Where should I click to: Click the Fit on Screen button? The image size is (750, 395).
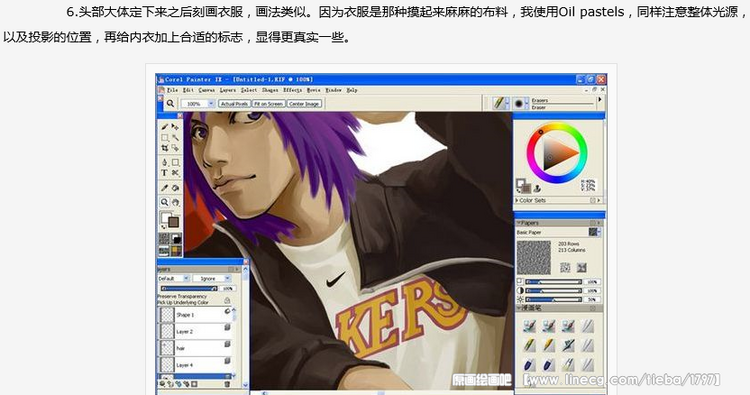pos(269,104)
